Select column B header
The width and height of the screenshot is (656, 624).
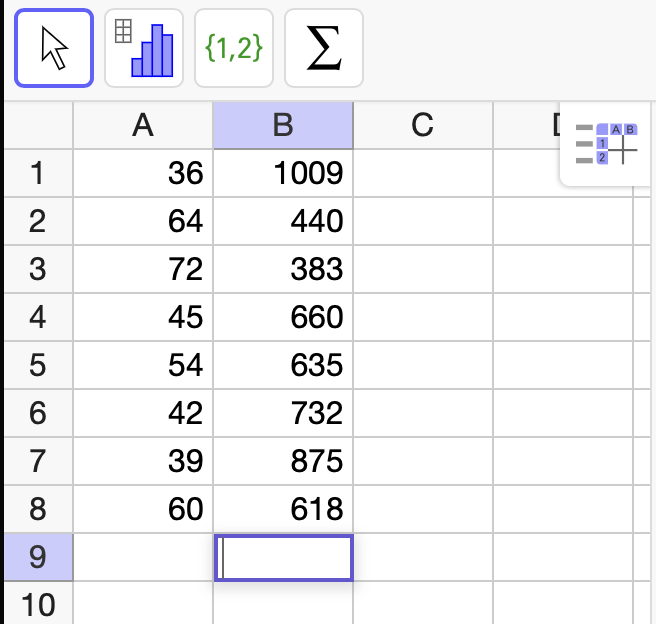coord(283,125)
